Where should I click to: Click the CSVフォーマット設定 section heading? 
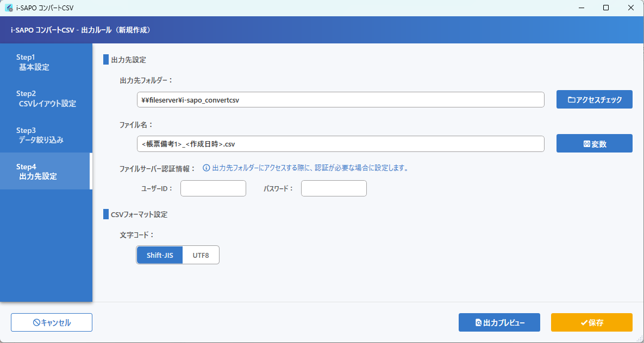tap(139, 214)
